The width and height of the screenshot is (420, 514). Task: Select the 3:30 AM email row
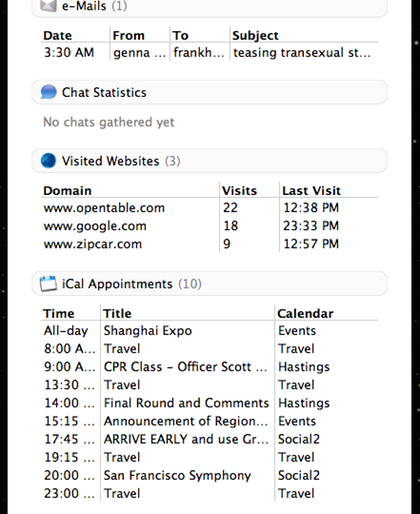coord(209,52)
